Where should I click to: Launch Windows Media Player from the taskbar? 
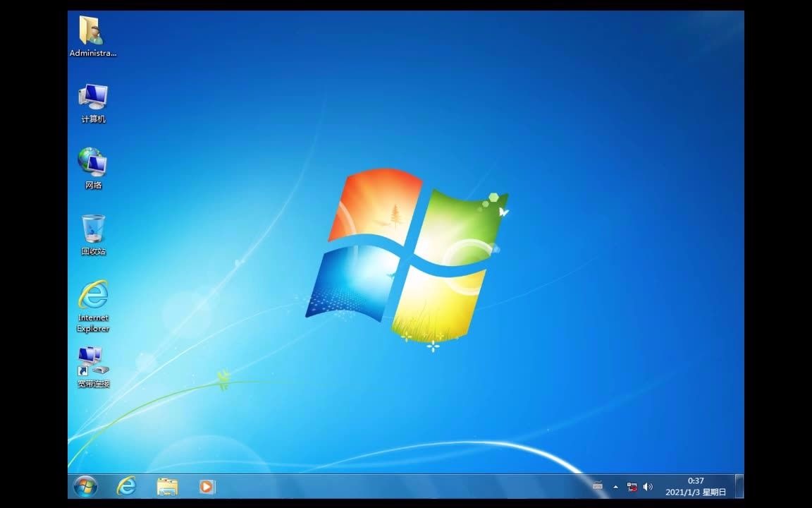click(x=207, y=487)
